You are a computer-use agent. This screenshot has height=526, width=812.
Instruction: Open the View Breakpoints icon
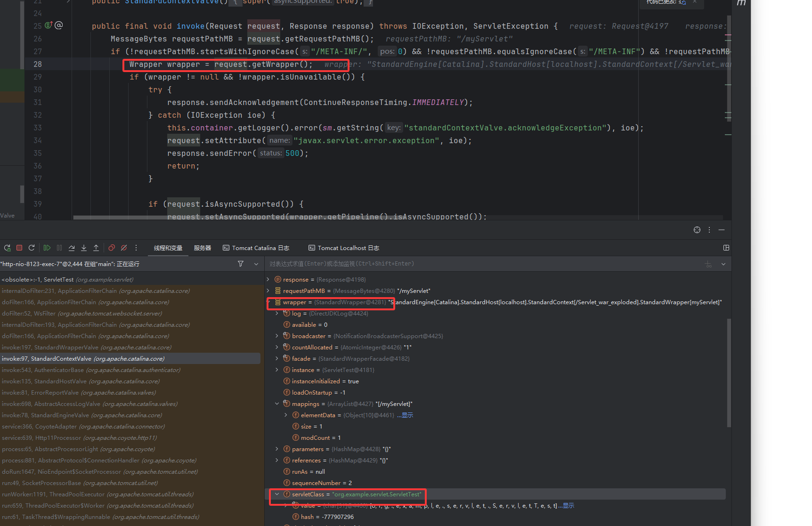(112, 248)
